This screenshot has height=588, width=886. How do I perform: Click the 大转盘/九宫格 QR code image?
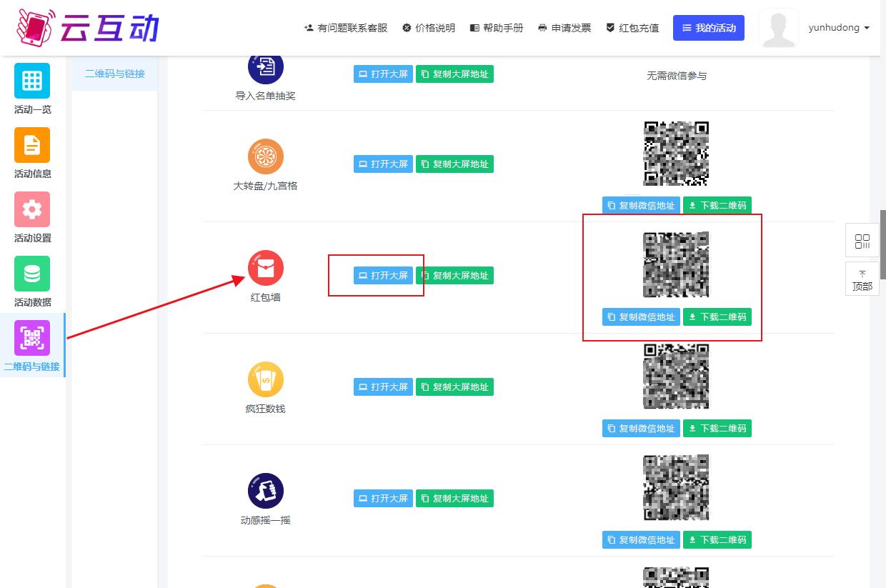tap(677, 154)
